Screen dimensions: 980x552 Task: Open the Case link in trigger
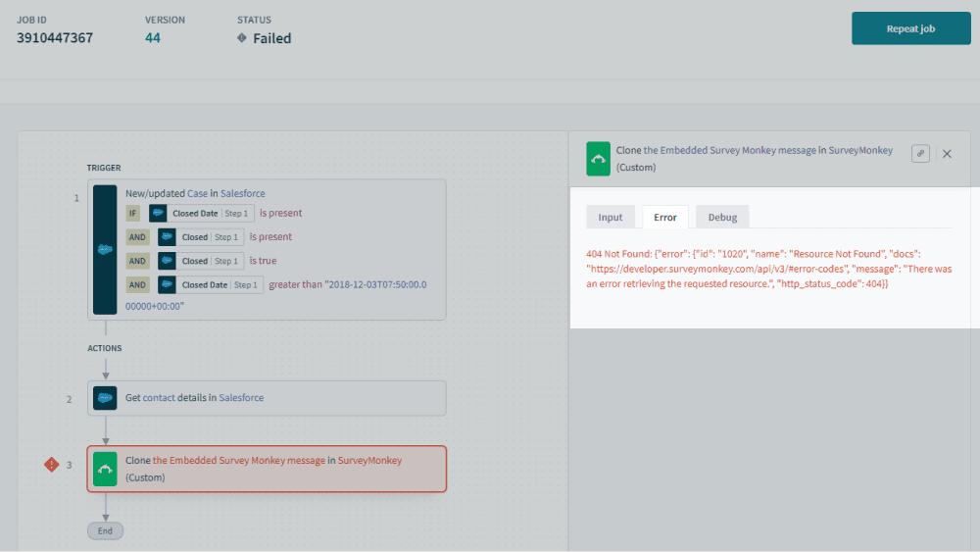coord(198,193)
